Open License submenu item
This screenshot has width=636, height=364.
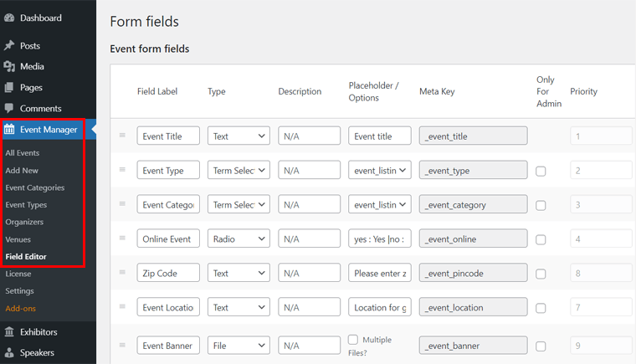coord(18,274)
